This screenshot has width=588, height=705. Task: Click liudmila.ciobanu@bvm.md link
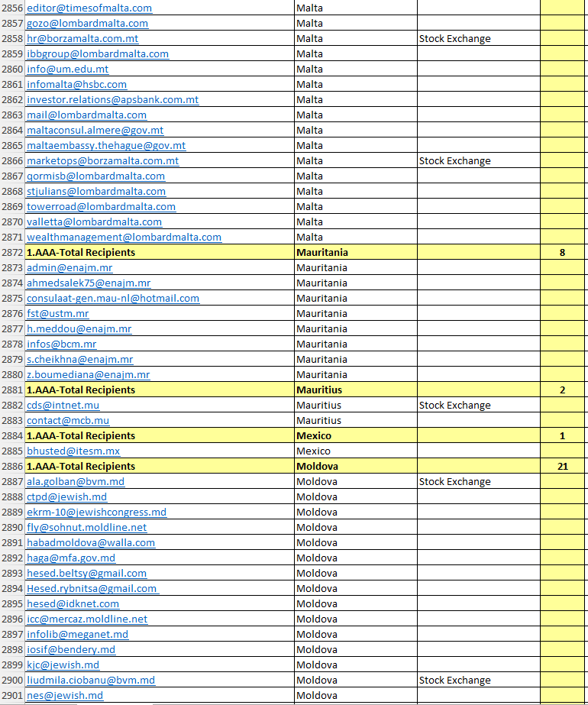92,681
